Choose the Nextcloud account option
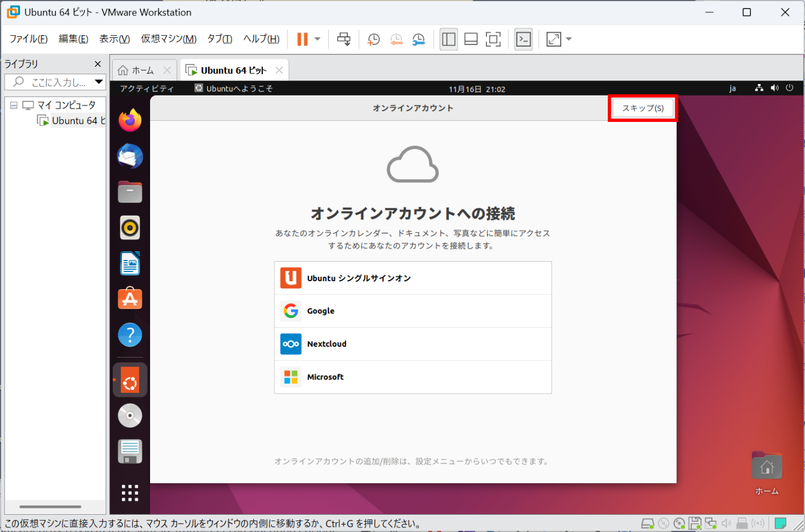Image resolution: width=805 pixels, height=532 pixels. click(x=413, y=344)
